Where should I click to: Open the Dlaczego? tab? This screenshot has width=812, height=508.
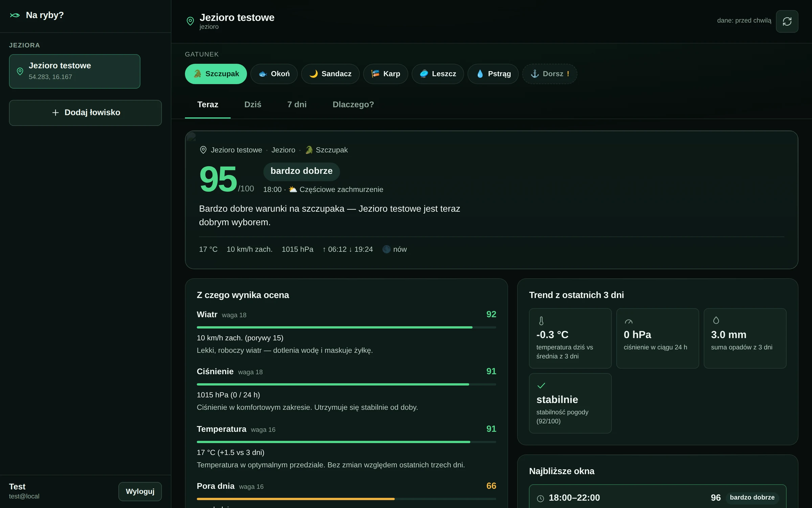tap(353, 105)
